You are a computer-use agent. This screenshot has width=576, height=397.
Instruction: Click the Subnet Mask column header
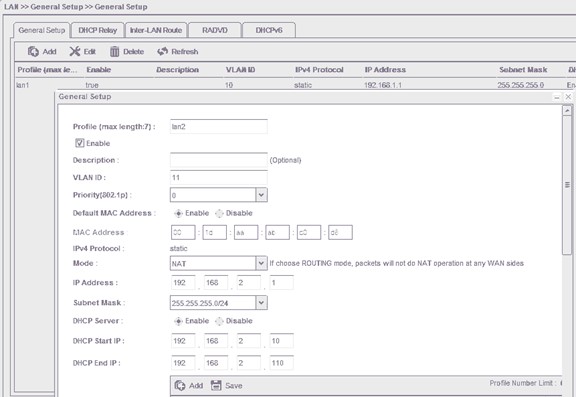tap(523, 70)
